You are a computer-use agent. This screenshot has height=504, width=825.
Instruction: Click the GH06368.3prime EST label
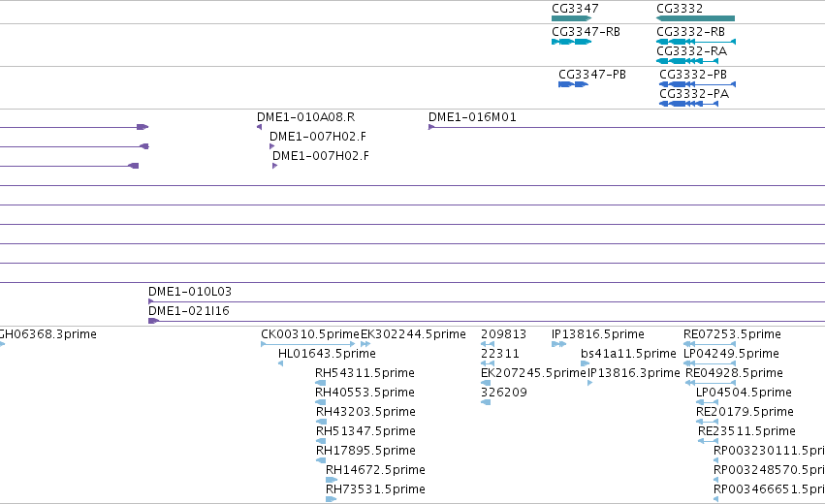48,334
